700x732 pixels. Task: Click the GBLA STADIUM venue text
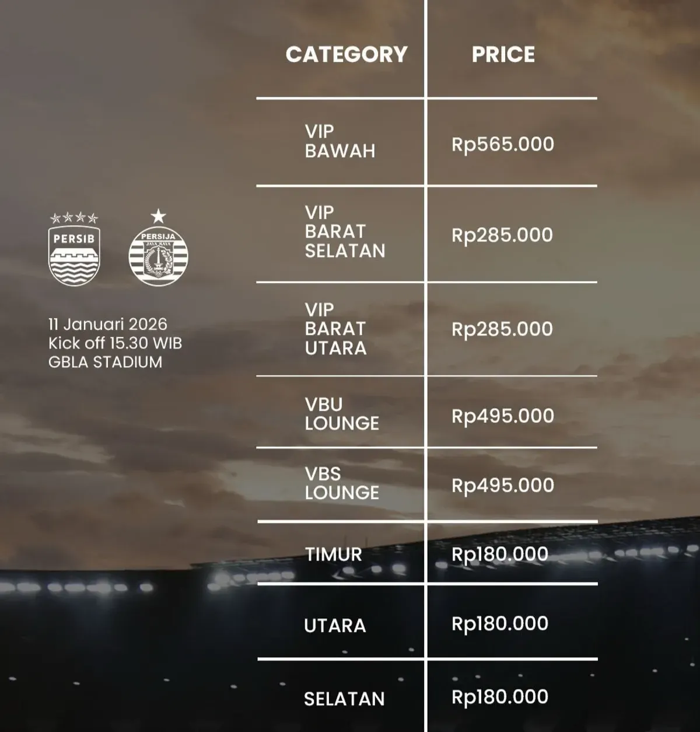105,362
